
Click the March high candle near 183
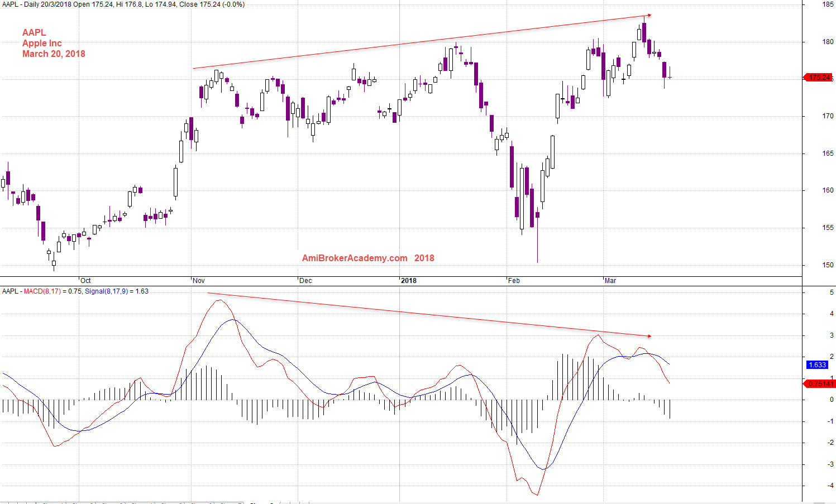pyautogui.click(x=644, y=32)
